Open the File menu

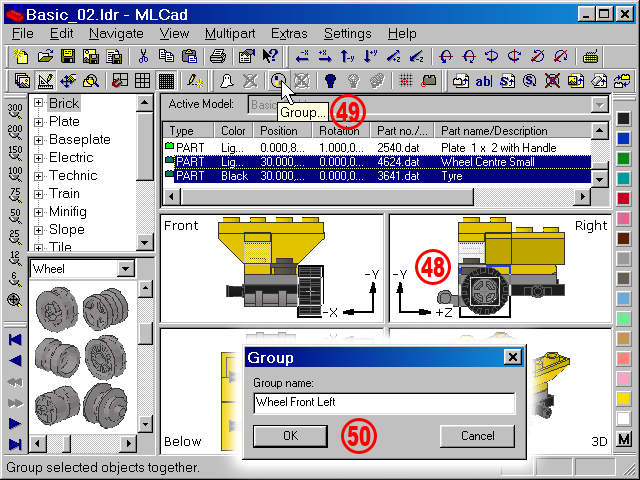point(22,33)
